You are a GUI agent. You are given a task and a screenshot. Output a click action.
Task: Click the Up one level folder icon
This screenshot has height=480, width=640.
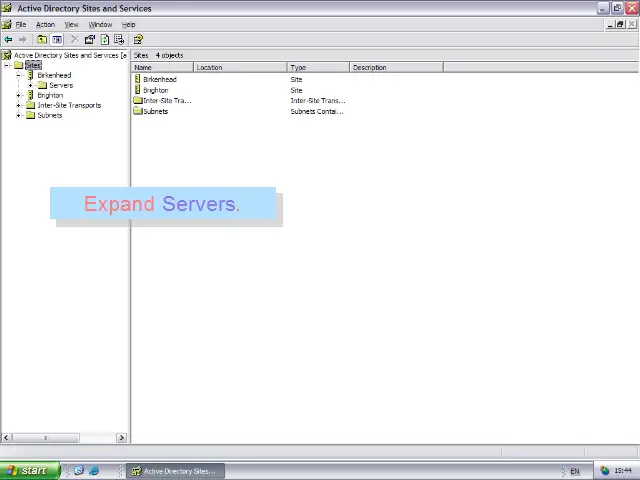42,40
